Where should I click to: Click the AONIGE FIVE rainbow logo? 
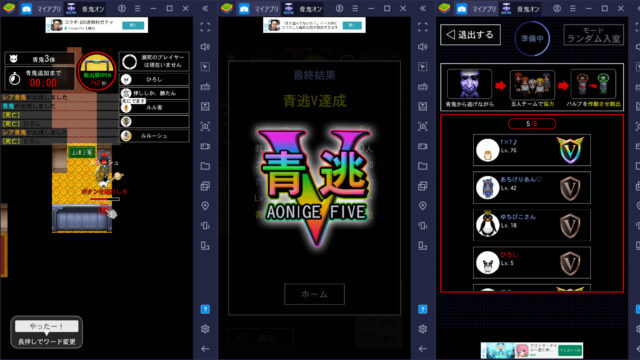click(x=314, y=187)
